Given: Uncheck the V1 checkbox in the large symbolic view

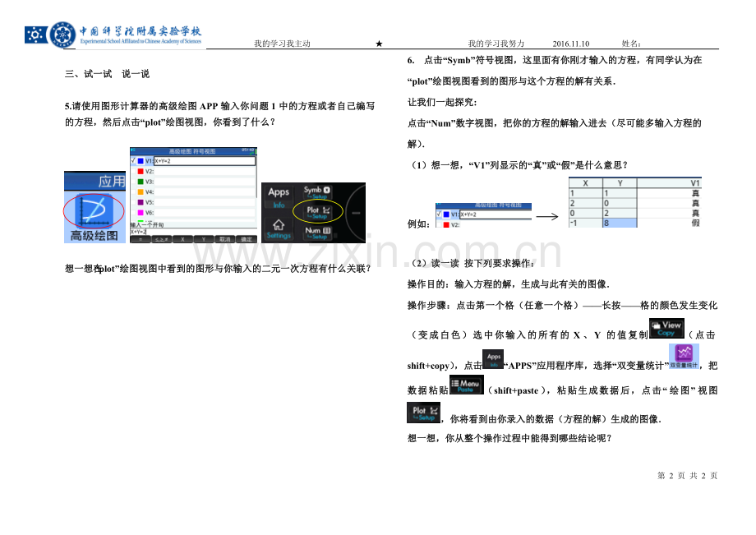Looking at the screenshot, I should click(133, 160).
